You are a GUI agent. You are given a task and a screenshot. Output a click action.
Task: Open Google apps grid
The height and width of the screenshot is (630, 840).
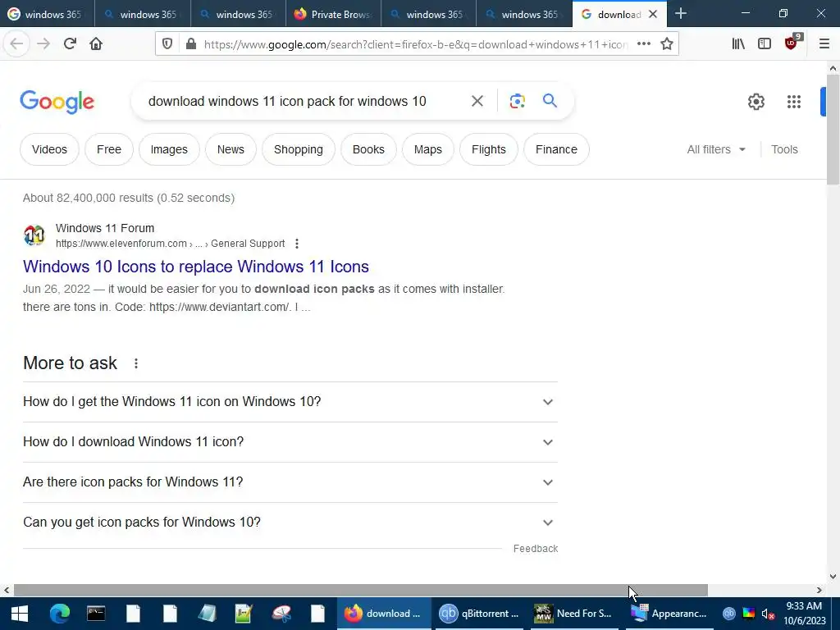coord(794,101)
